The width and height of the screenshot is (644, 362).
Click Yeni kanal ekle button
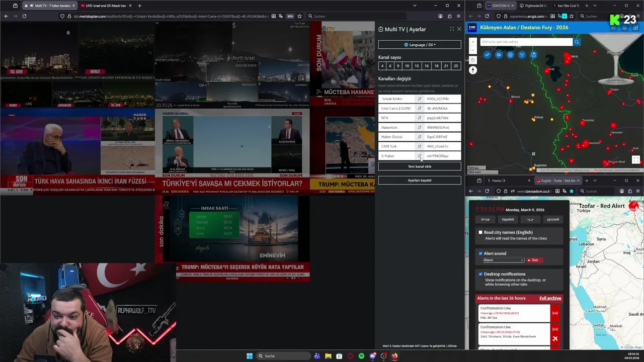click(420, 166)
